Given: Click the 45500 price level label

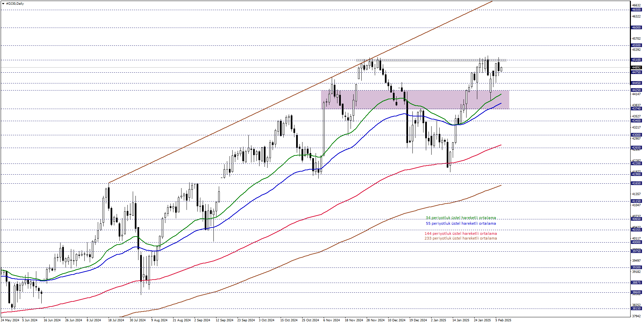Looking at the screenshot, I should (x=636, y=45).
